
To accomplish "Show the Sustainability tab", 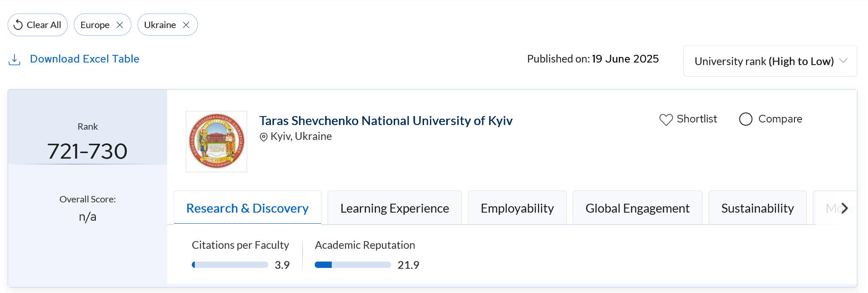I will pos(757,208).
